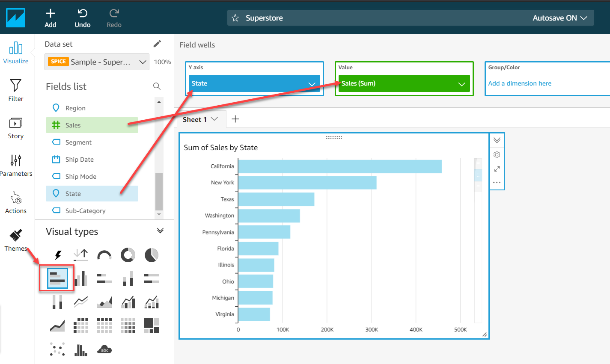Collapse the Visual types section
The image size is (610, 364).
[160, 230]
